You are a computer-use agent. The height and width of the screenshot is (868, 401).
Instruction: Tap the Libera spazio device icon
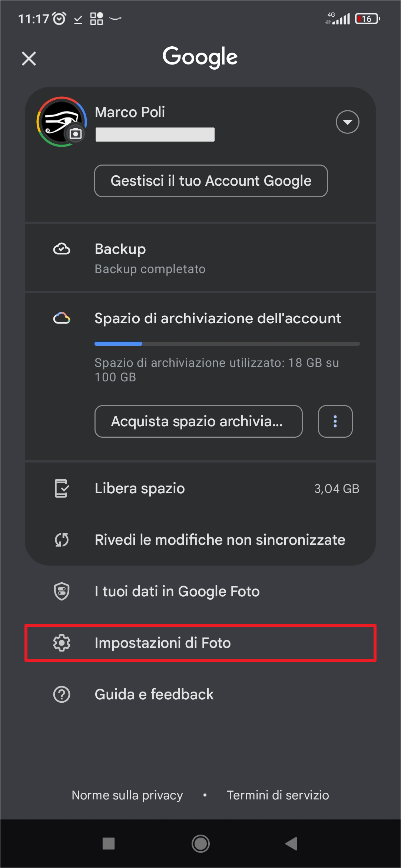pyautogui.click(x=62, y=488)
